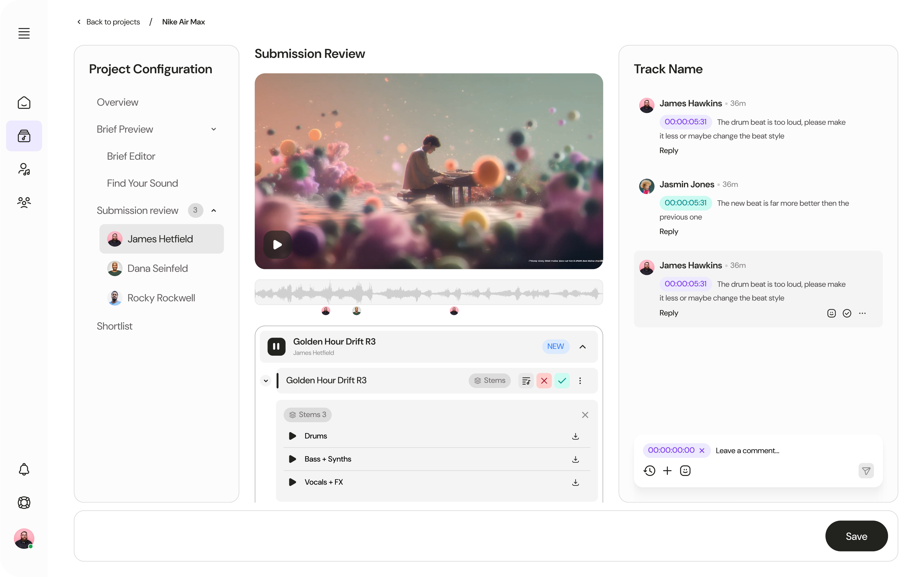924x577 pixels.
Task: Select the Projects archive icon in sidebar
Action: pos(24,136)
